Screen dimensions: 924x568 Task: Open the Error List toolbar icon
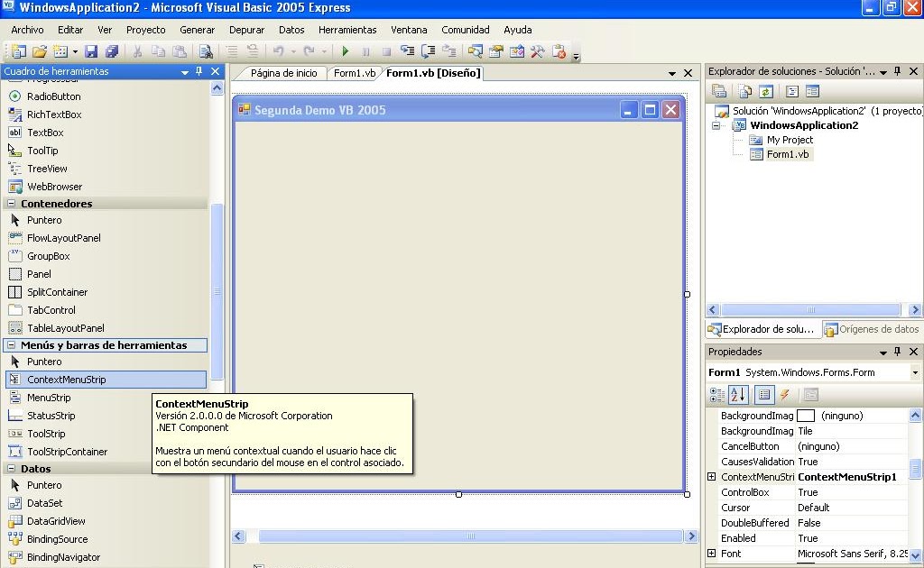(x=559, y=51)
